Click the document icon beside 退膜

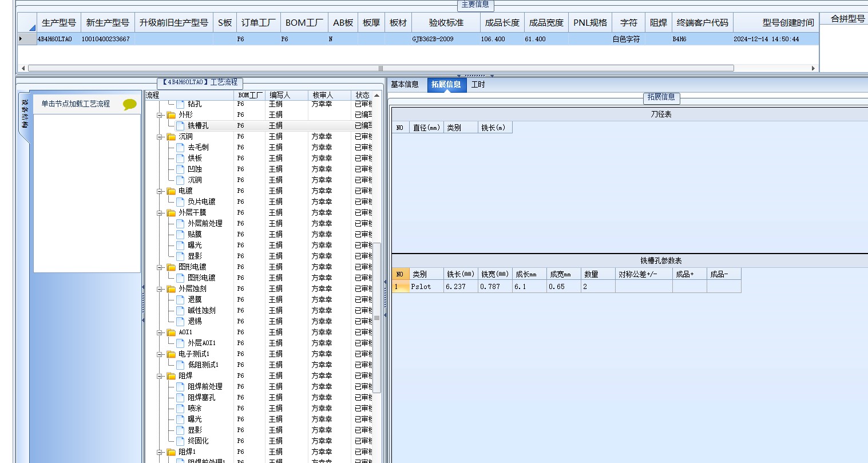pos(180,299)
